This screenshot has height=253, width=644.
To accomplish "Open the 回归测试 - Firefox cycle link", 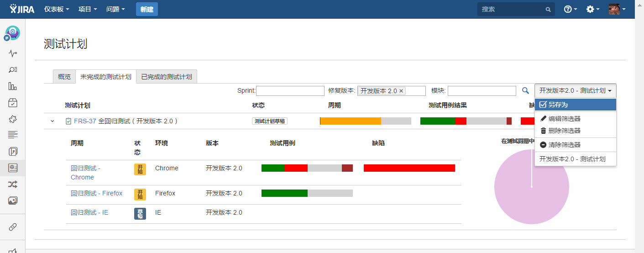I will (x=97, y=193).
